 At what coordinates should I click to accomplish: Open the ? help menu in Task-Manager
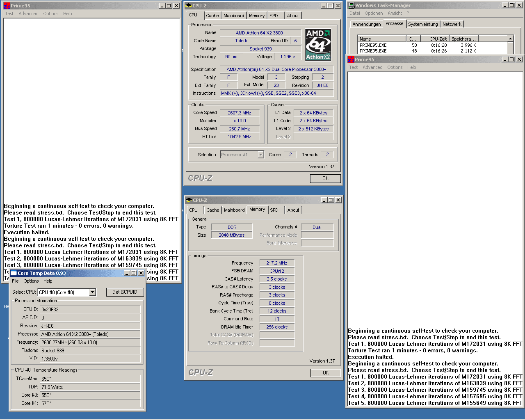[408, 13]
